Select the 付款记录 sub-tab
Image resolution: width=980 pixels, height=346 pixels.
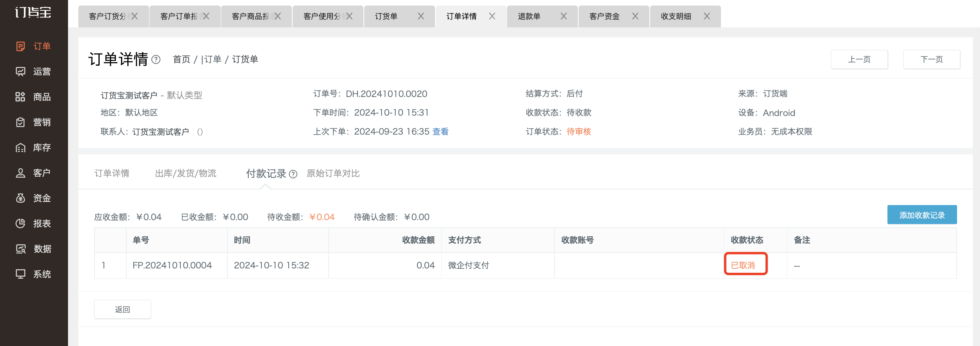click(266, 174)
